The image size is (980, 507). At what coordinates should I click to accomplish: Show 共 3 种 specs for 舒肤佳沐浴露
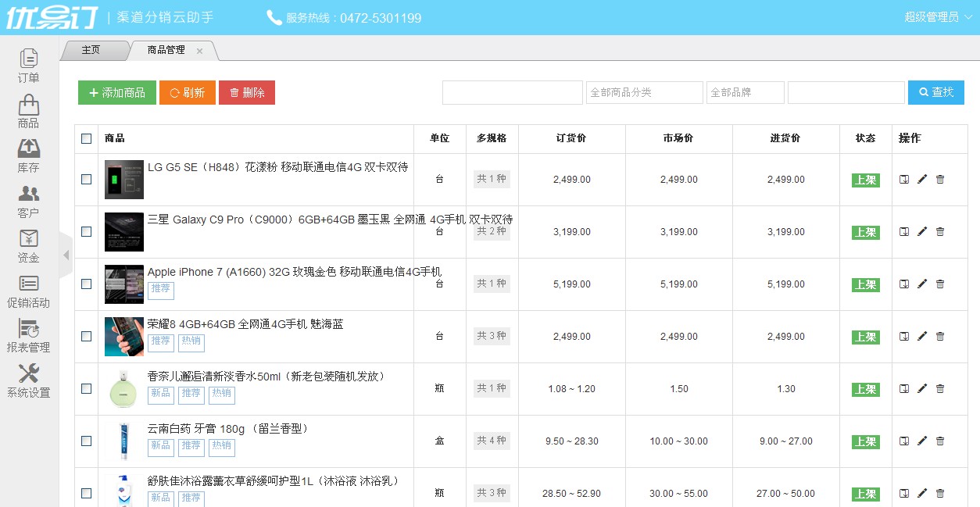click(x=492, y=493)
